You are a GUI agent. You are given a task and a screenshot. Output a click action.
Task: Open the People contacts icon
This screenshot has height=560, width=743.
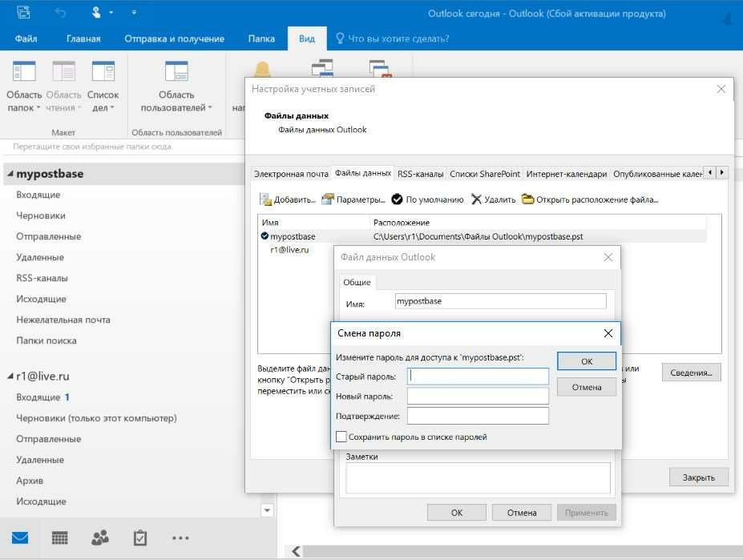(100, 538)
